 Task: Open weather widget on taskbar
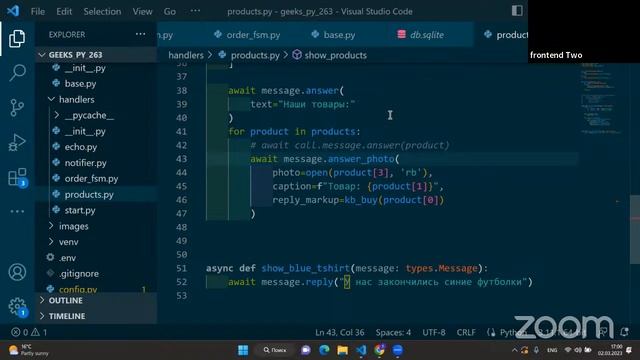[29, 350]
